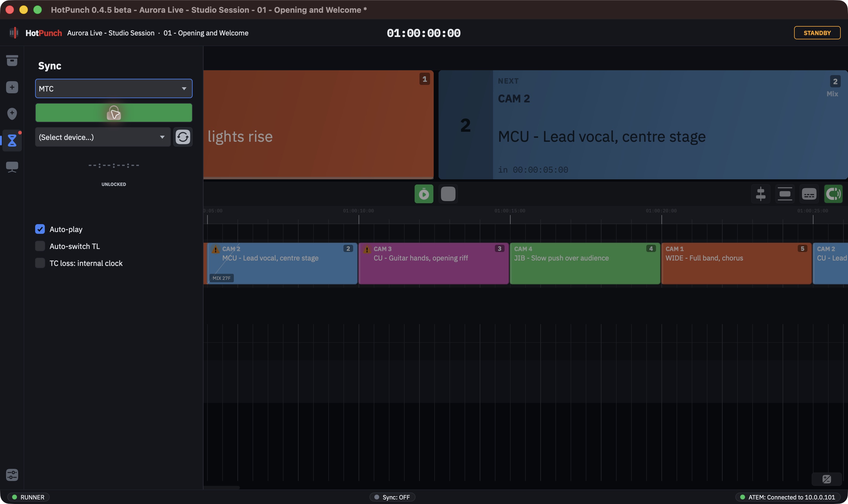Enable TC loss: internal clock checkbox

click(x=40, y=263)
